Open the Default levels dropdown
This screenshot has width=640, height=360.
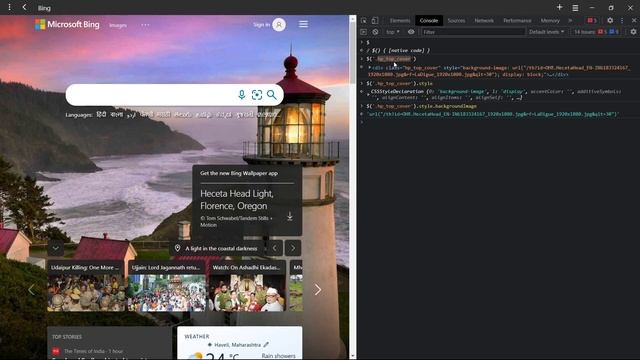pos(547,32)
